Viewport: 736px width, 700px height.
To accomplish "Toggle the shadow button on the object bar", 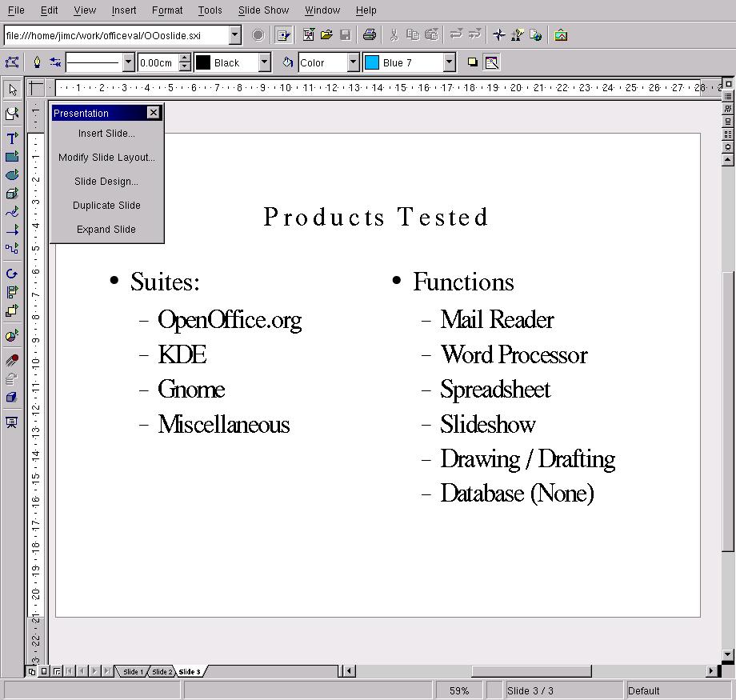I will click(x=472, y=62).
